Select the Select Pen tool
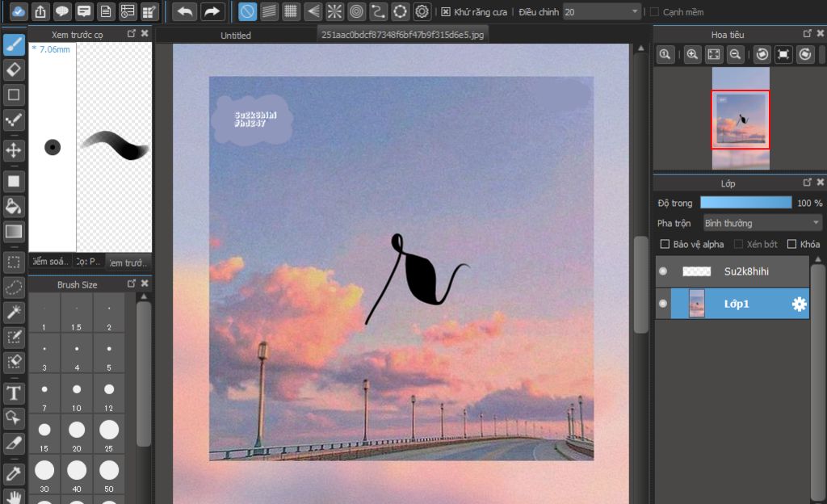The image size is (827, 504). coord(14,338)
